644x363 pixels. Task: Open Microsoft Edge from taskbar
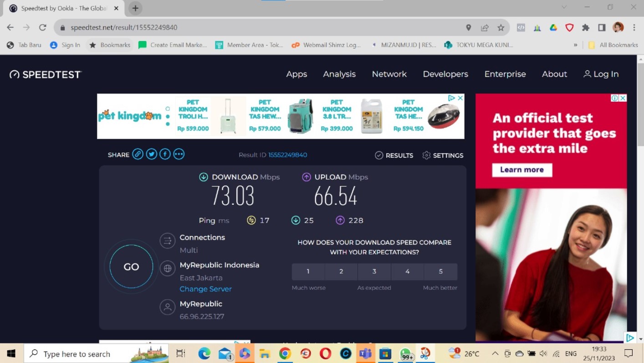pyautogui.click(x=204, y=353)
